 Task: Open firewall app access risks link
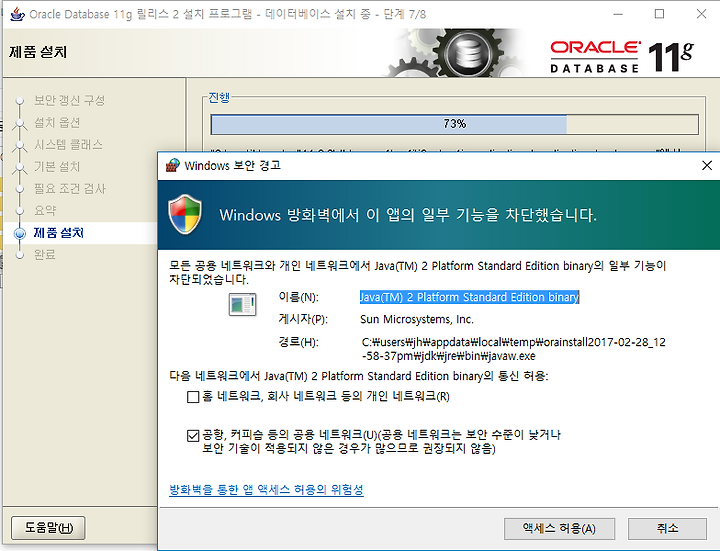point(266,489)
